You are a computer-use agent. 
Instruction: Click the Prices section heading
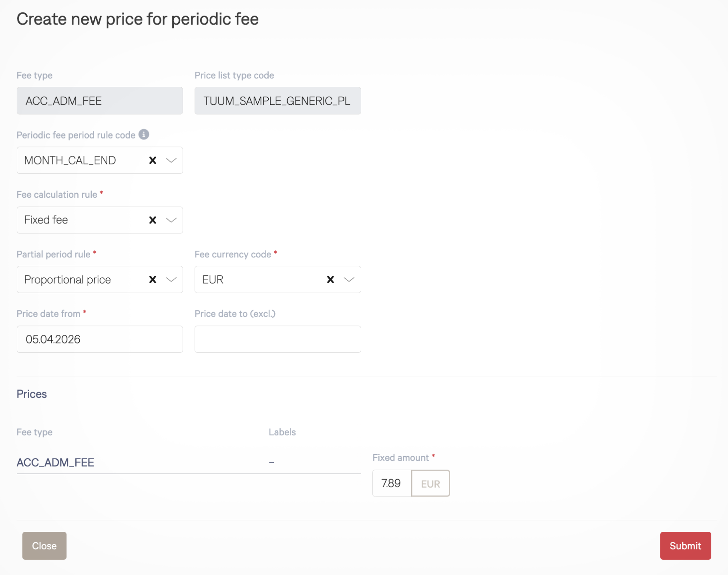32,394
